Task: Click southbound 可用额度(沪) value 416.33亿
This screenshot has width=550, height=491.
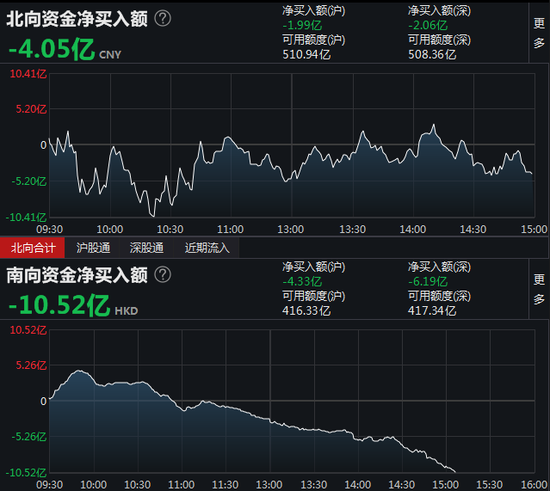Action: pyautogui.click(x=306, y=310)
